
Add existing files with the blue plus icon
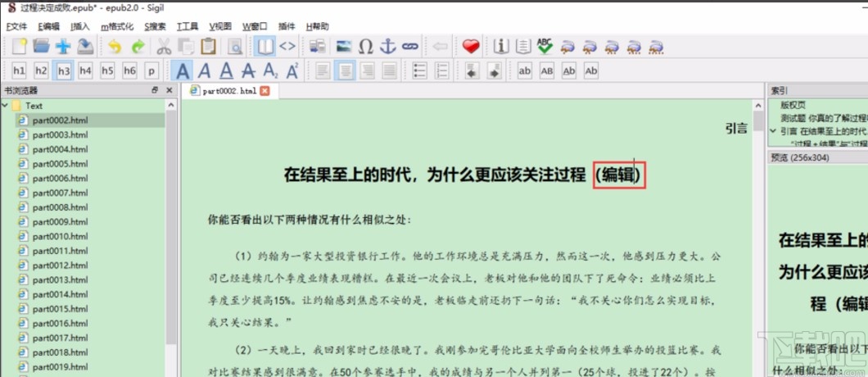63,47
